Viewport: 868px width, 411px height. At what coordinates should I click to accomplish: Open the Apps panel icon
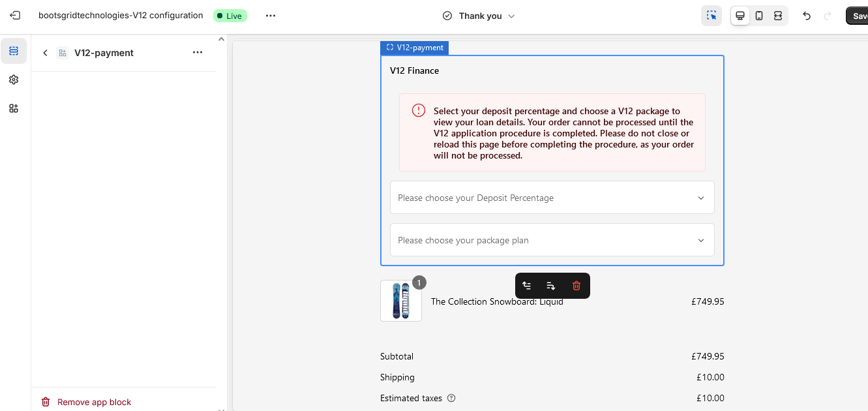(x=14, y=108)
